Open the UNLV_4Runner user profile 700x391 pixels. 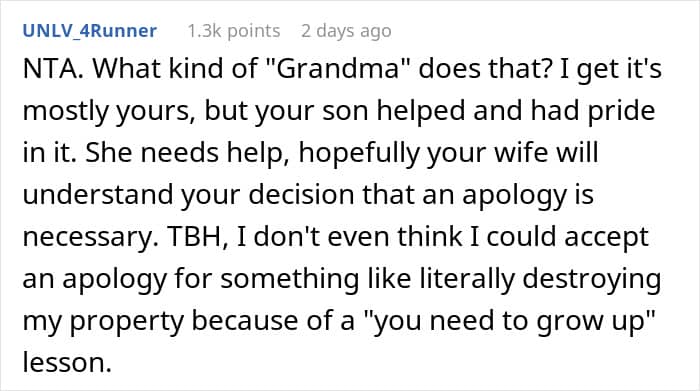[89, 31]
